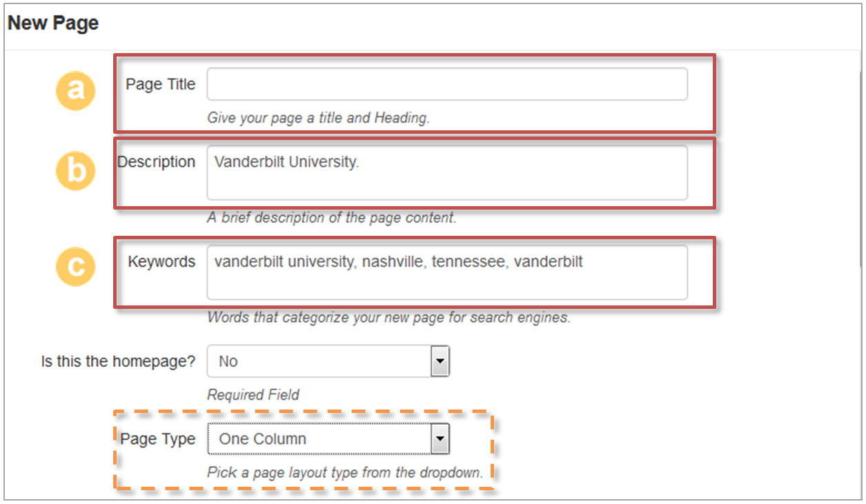Click the 'Give your page a title' hint text
The width and height of the screenshot is (866, 504).
pos(318,118)
